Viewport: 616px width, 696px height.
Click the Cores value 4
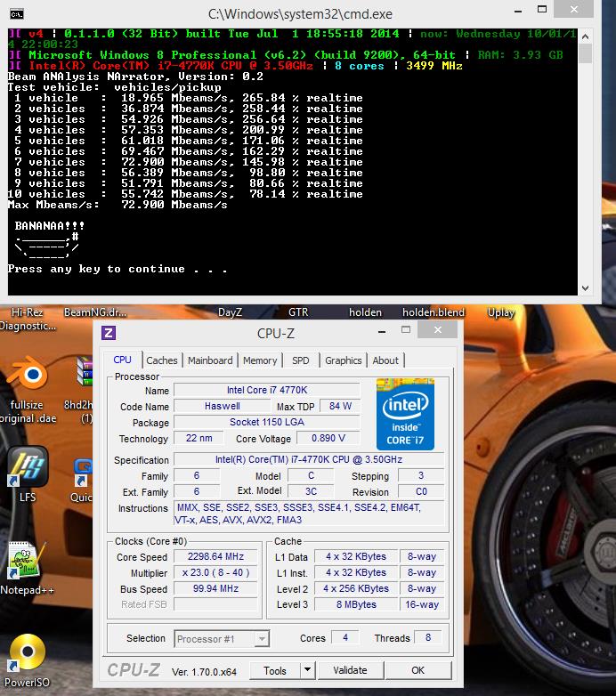345,637
